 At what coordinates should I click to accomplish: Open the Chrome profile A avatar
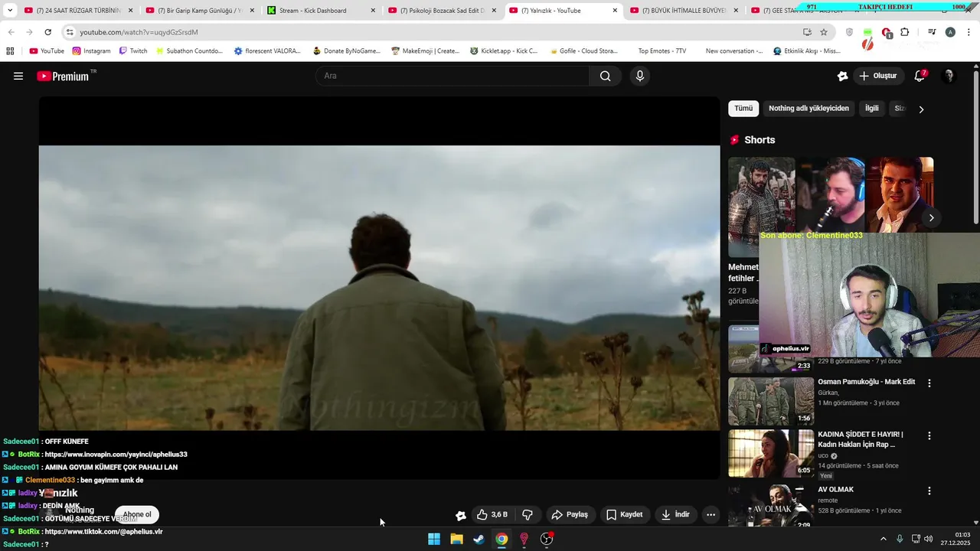pyautogui.click(x=950, y=32)
